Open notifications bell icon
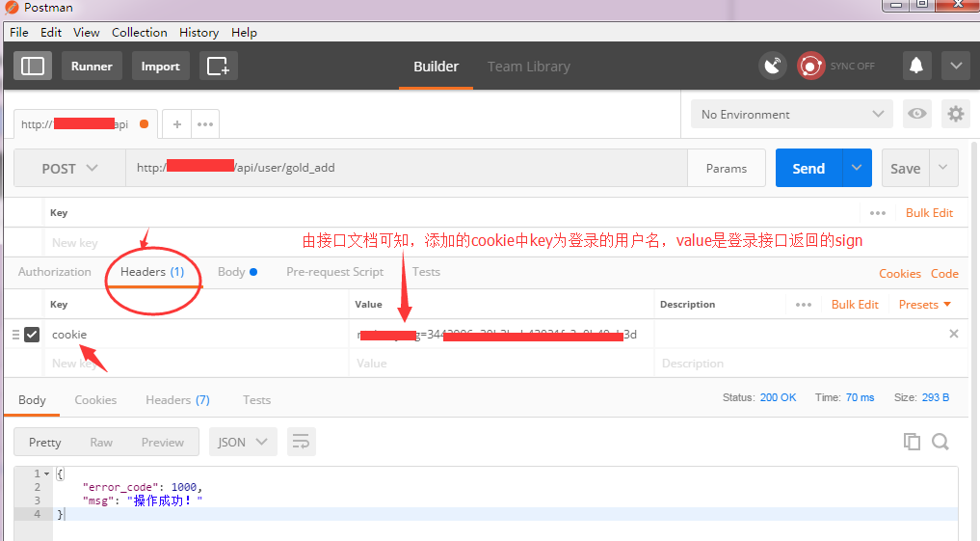980x541 pixels. (x=916, y=66)
